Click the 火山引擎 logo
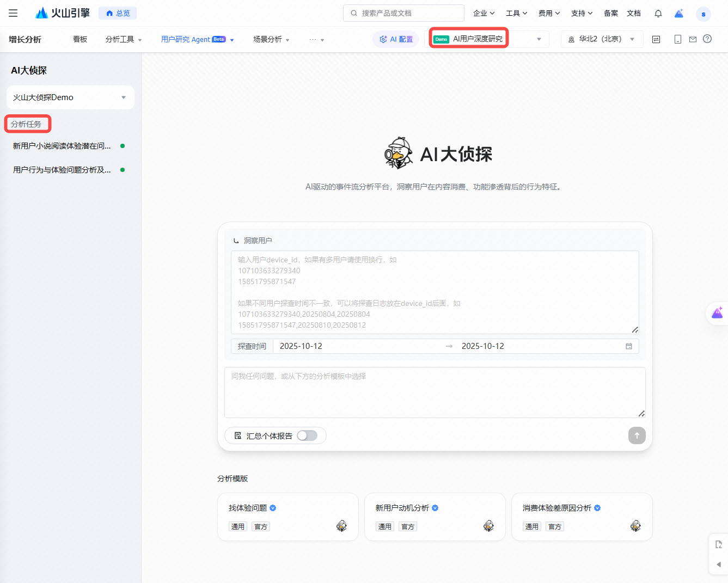This screenshot has width=728, height=583. 63,13
